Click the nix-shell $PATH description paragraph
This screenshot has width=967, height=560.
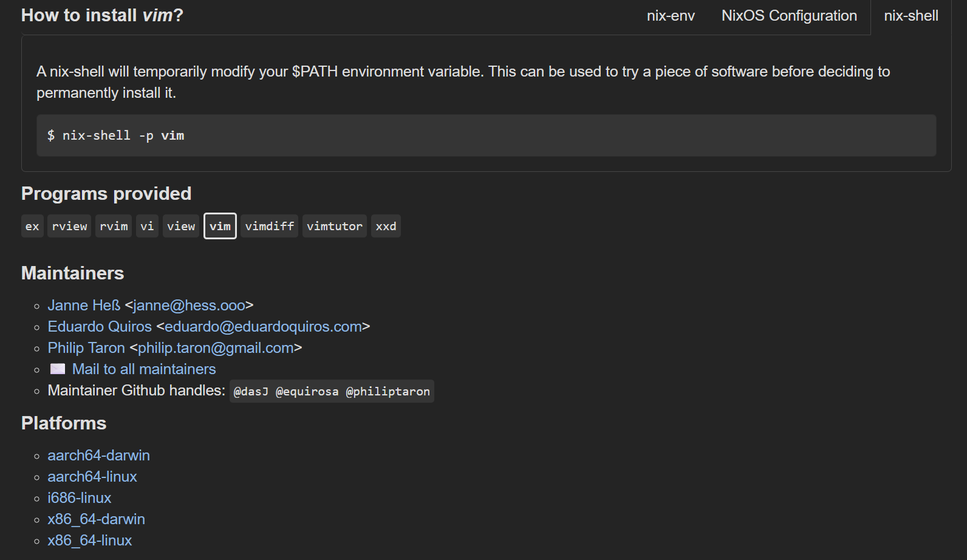tap(463, 82)
